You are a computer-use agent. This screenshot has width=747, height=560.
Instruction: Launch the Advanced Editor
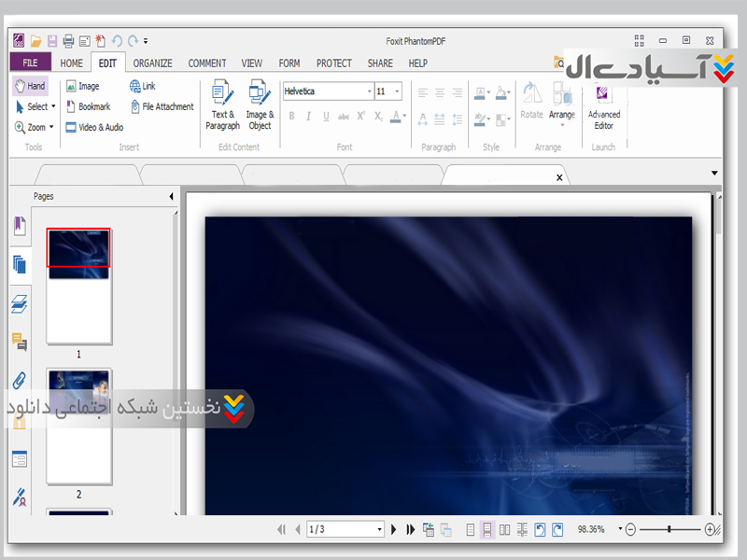(603, 105)
